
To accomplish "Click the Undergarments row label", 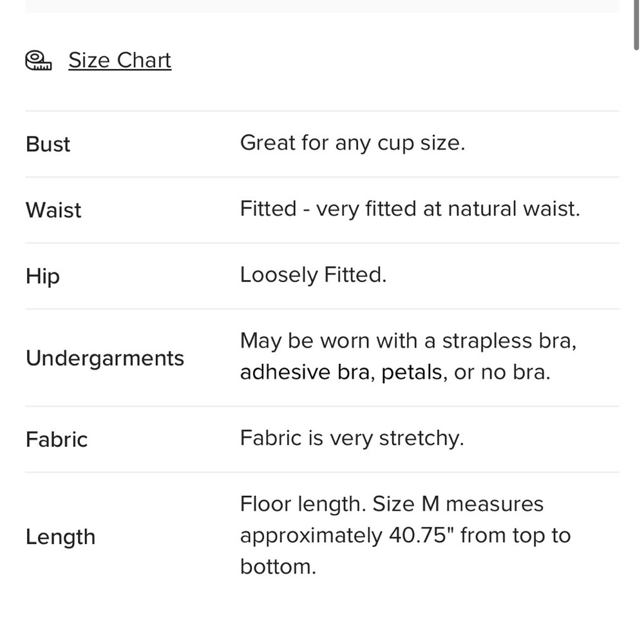I will click(x=105, y=358).
